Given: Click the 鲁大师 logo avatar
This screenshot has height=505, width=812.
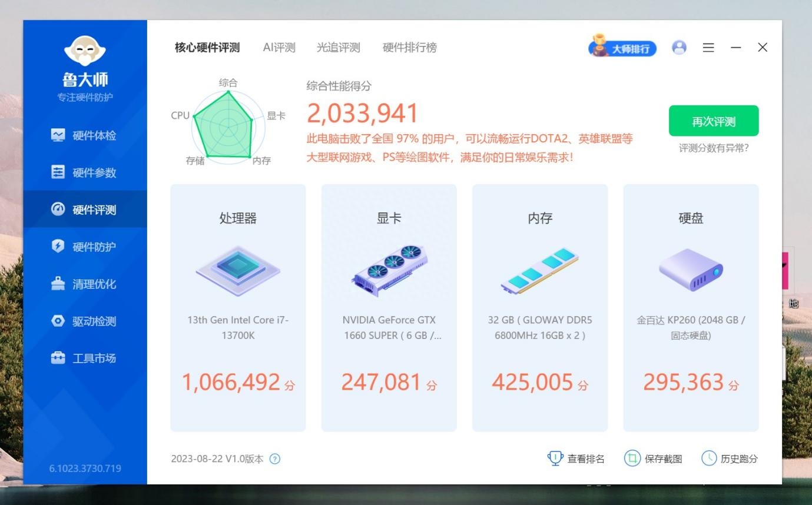Looking at the screenshot, I should [x=85, y=52].
